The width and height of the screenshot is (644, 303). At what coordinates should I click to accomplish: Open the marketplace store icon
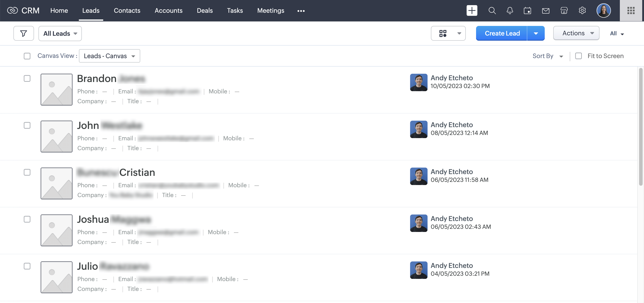click(564, 11)
